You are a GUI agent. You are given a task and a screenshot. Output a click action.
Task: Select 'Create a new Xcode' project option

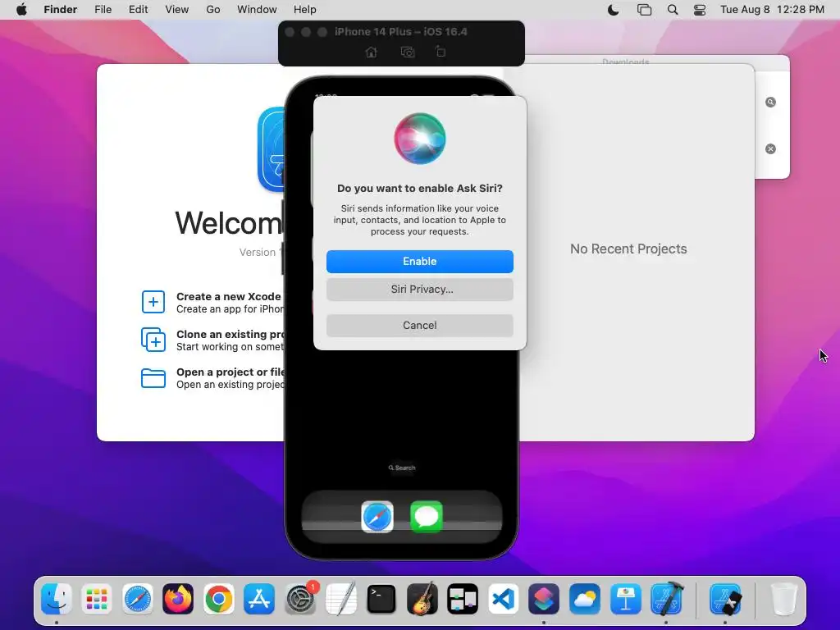[x=231, y=303]
